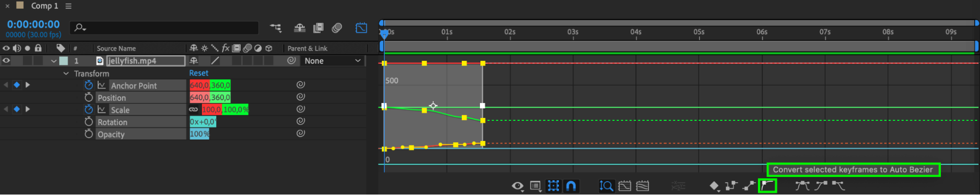Enable Motion Blur for the composition

[x=336, y=28]
